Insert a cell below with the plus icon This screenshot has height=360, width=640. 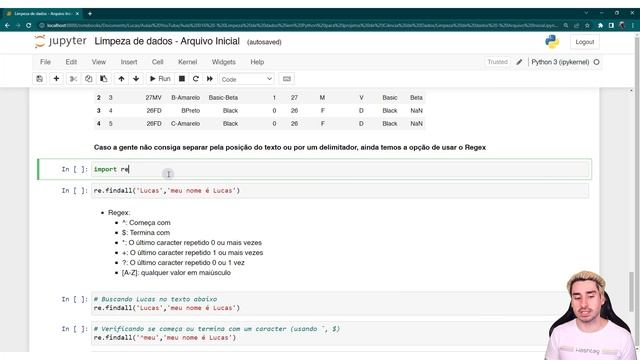pos(56,79)
